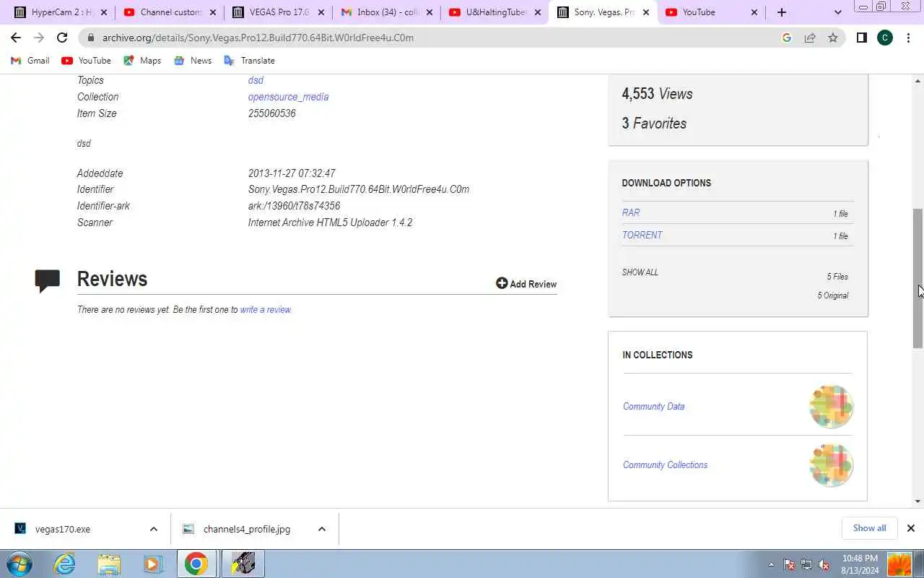
Task: Expand vegas170.exe download options arrow
Action: coord(154,529)
